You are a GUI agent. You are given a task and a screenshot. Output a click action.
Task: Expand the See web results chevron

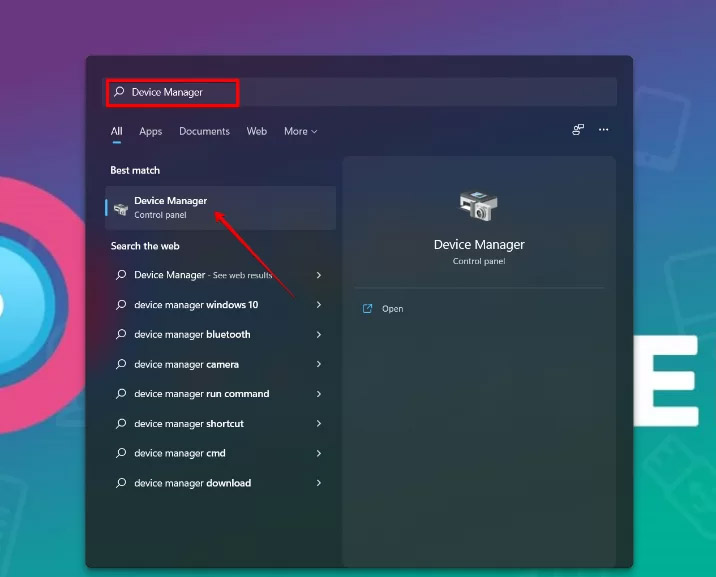click(319, 275)
